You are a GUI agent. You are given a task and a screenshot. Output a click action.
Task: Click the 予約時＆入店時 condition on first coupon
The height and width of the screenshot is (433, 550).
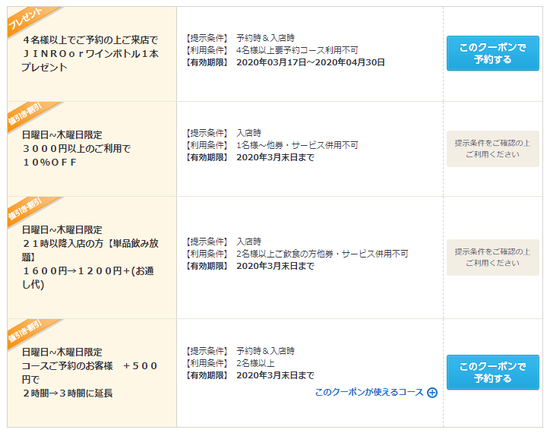(x=265, y=38)
